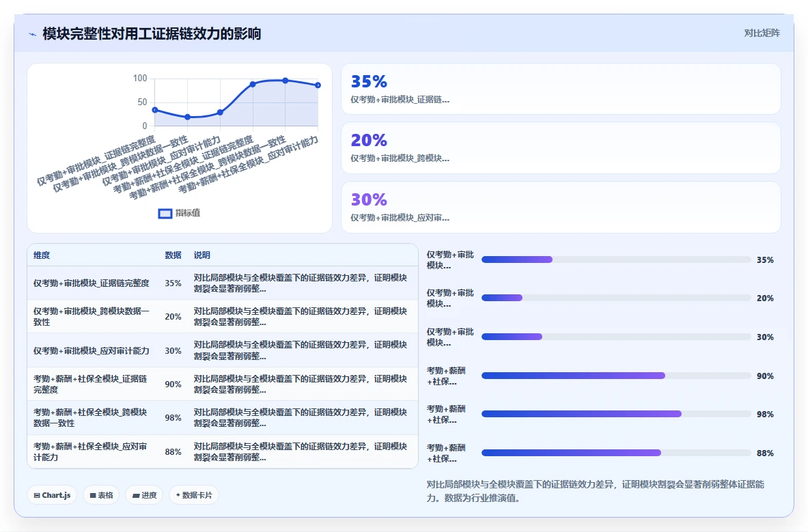Select the 表格 tag

click(x=101, y=495)
